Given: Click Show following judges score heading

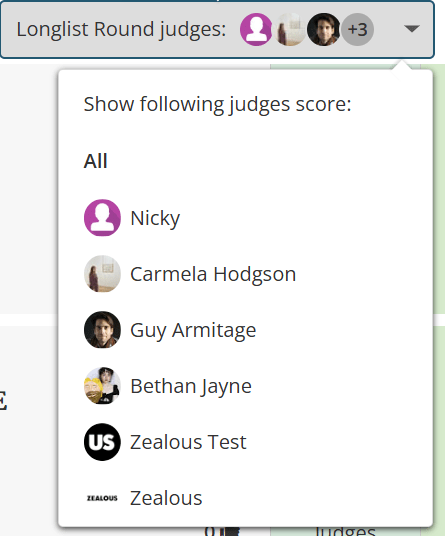Looking at the screenshot, I should coord(217,104).
